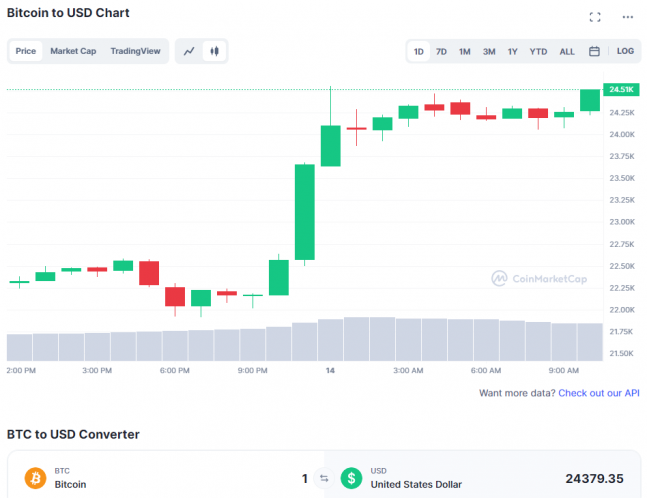Select candlestick chart view icon
Screen dimensions: 647x498
213,51
